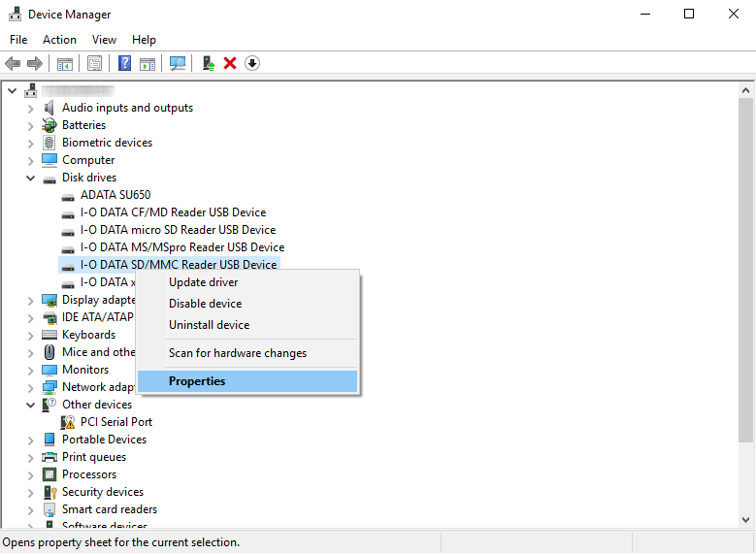Expand the Audio inputs and outputs node
The image size is (756, 554).
[31, 108]
